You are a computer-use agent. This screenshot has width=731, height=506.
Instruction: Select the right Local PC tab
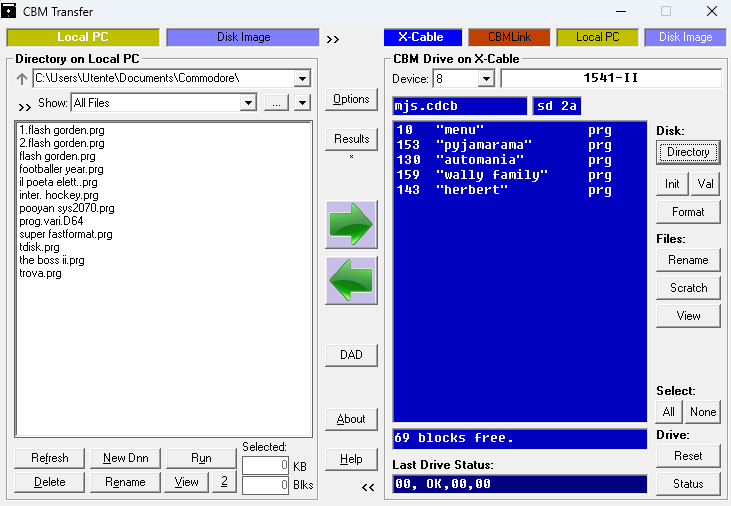click(597, 37)
